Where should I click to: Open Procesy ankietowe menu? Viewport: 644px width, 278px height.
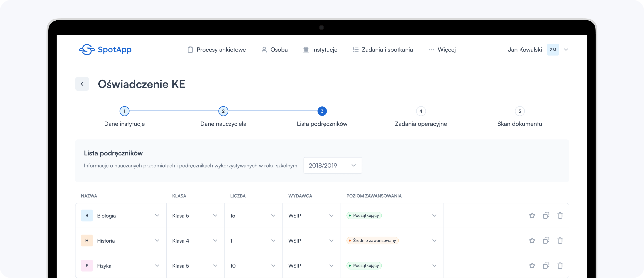(x=216, y=50)
